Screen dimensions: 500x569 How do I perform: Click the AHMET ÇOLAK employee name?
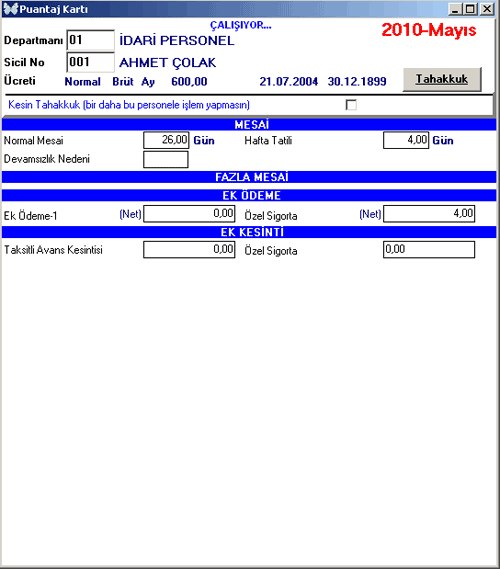coord(168,63)
